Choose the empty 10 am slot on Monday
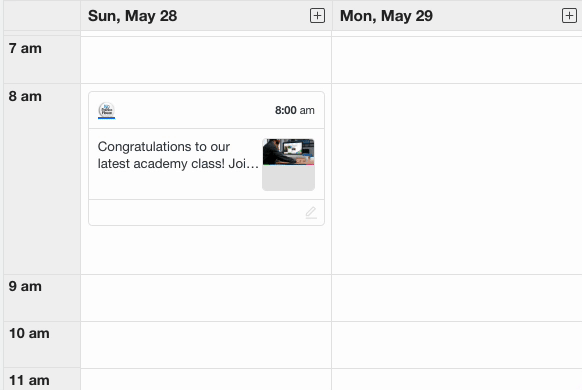Screen dimensions: 582x390 point(457,345)
